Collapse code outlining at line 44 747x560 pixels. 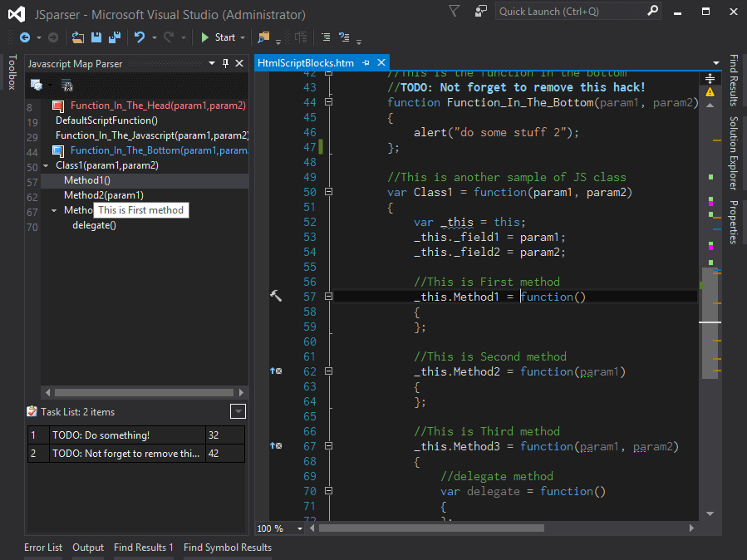[x=328, y=102]
